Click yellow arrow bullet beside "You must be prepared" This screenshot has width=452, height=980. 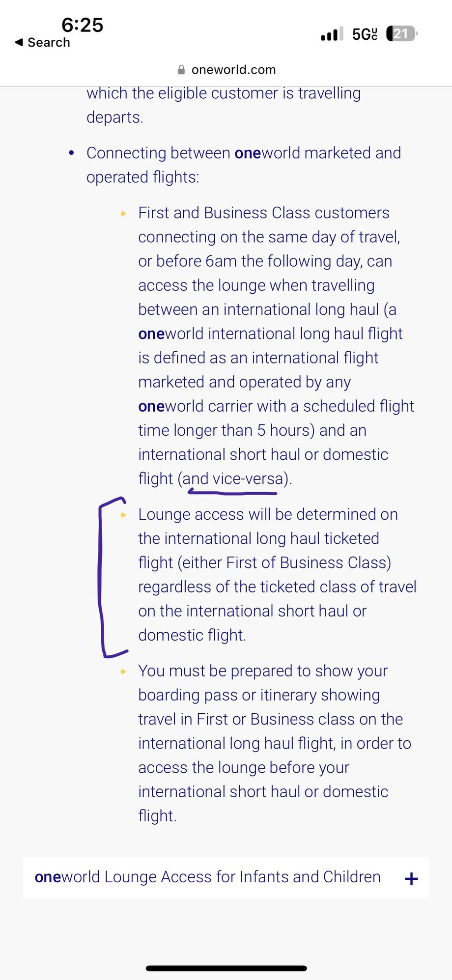click(x=124, y=671)
